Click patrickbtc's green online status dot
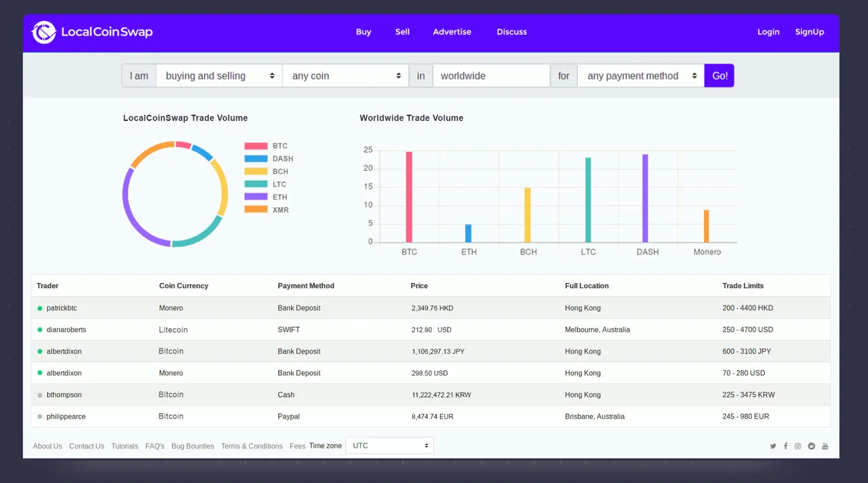Screen dimensions: 868x483 coord(40,309)
